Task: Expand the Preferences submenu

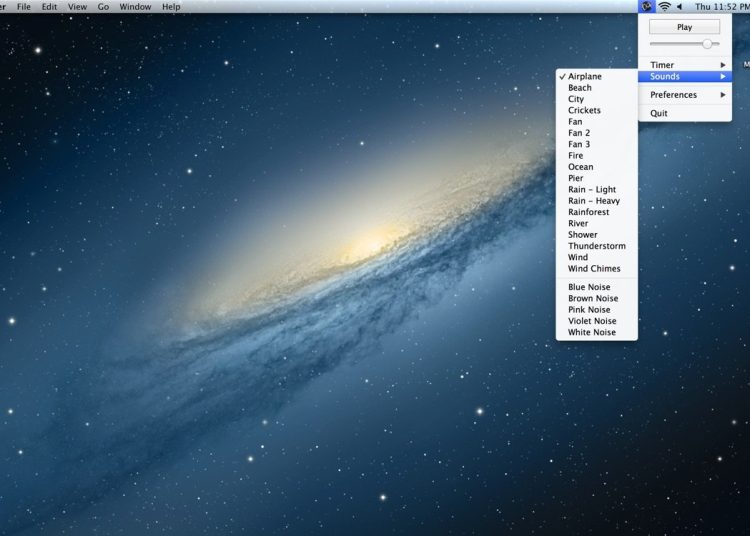Action: 685,95
